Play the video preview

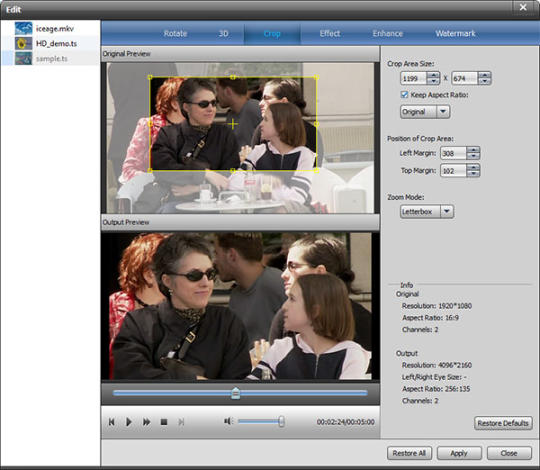129,422
